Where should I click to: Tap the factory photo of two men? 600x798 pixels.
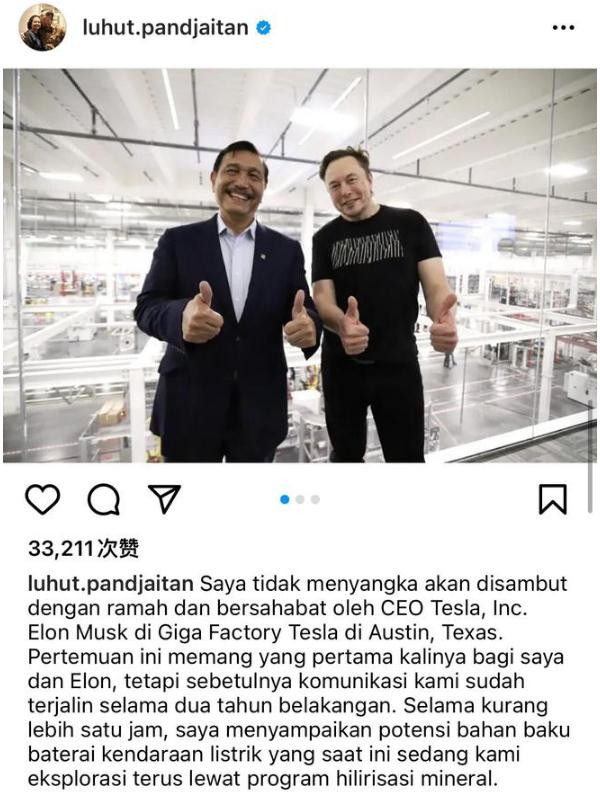click(x=300, y=266)
